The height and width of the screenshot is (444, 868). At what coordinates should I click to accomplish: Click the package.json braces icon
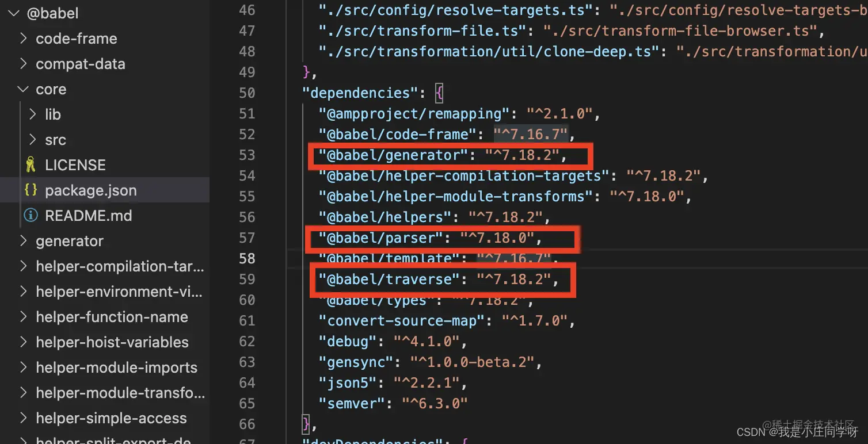(31, 190)
